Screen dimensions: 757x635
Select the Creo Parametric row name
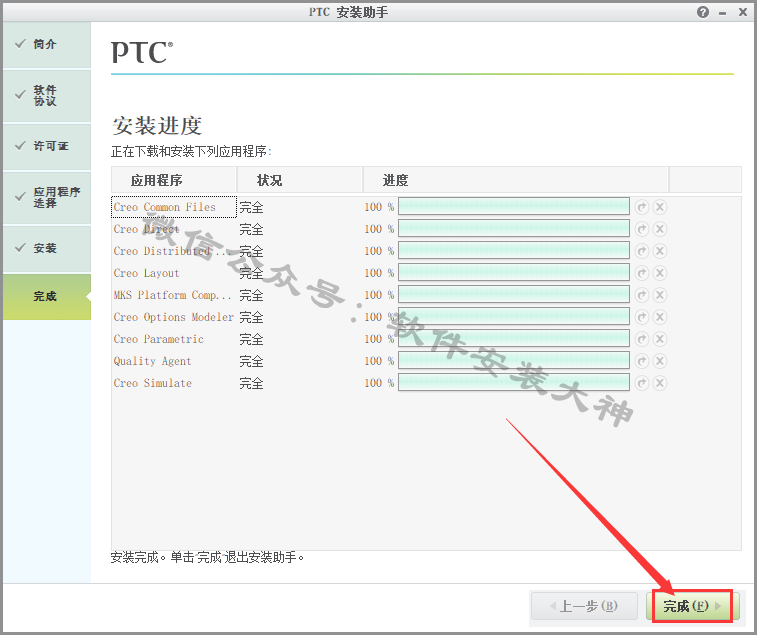click(158, 339)
